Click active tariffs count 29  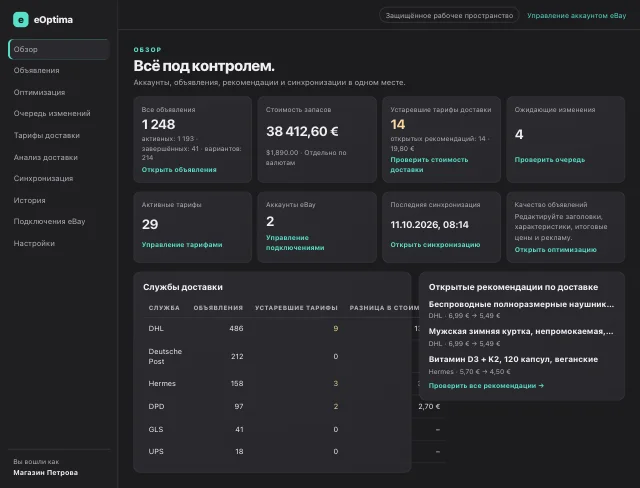coord(150,224)
